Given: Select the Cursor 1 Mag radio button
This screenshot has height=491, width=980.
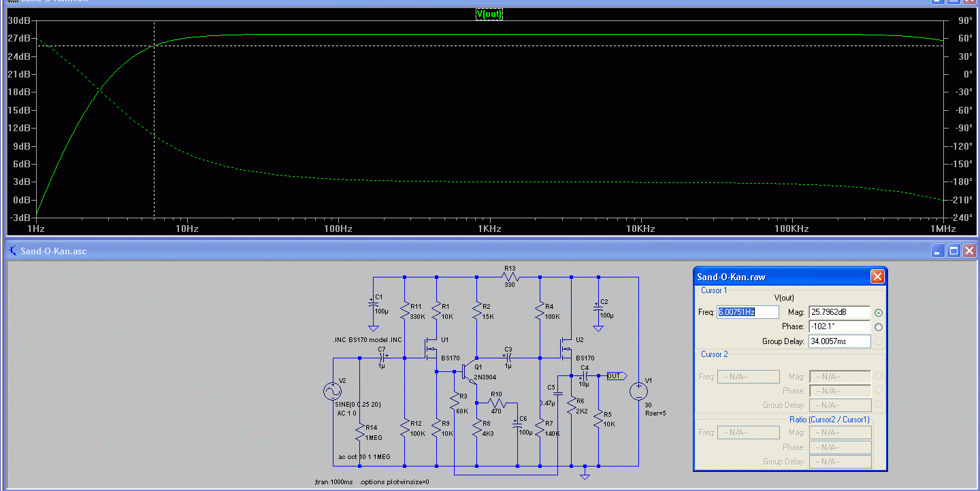Looking at the screenshot, I should [x=879, y=313].
